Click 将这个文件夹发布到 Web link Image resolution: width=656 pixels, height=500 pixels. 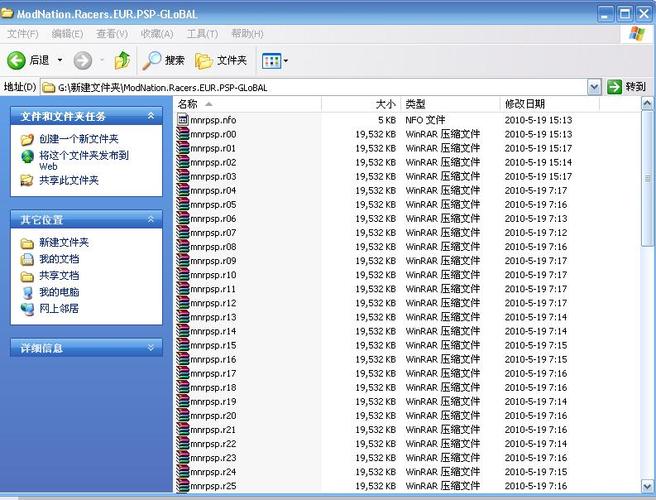pos(84,161)
